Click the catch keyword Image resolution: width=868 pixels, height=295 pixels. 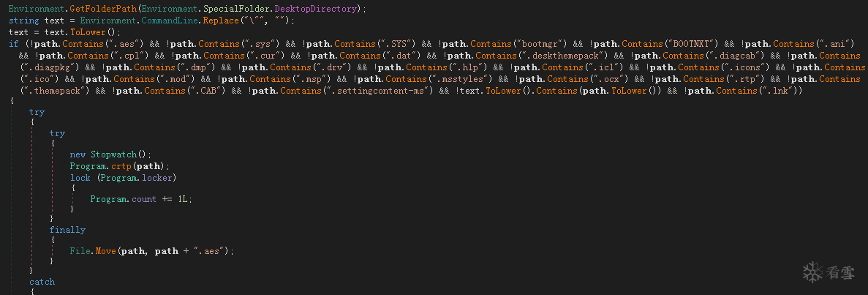[42, 282]
